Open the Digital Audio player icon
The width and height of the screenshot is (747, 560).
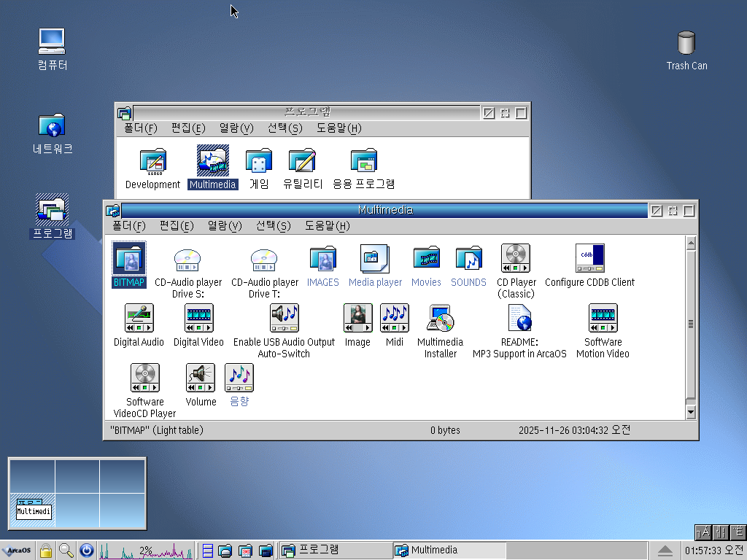click(139, 319)
